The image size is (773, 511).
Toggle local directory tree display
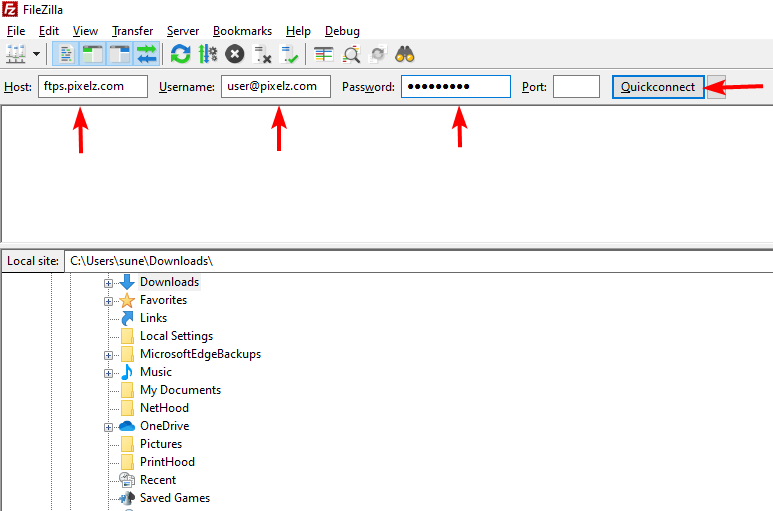(93, 54)
